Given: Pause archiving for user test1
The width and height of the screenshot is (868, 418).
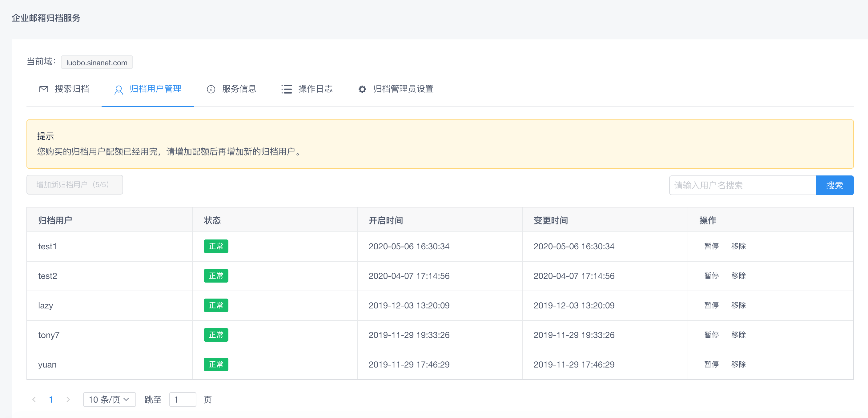Looking at the screenshot, I should click(x=711, y=246).
